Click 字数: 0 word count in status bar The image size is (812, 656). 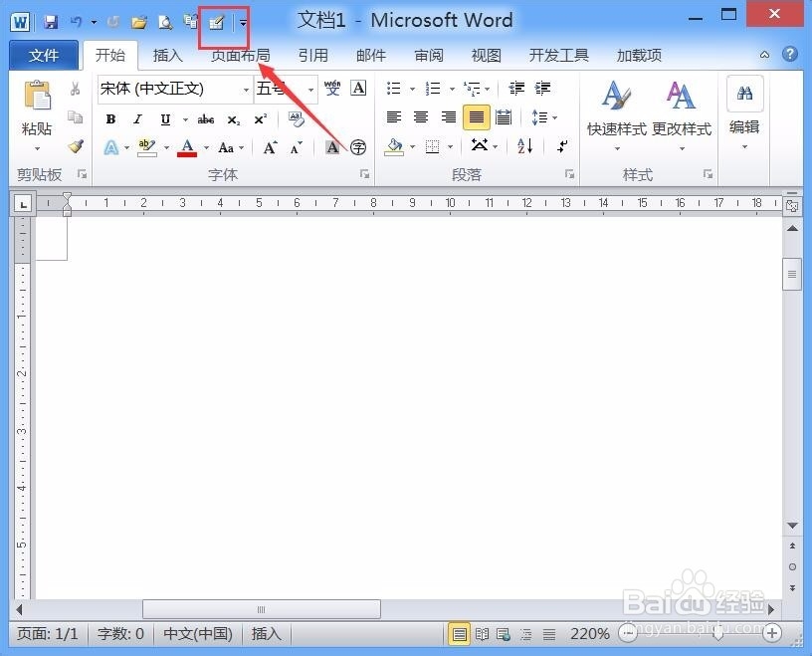coord(120,634)
